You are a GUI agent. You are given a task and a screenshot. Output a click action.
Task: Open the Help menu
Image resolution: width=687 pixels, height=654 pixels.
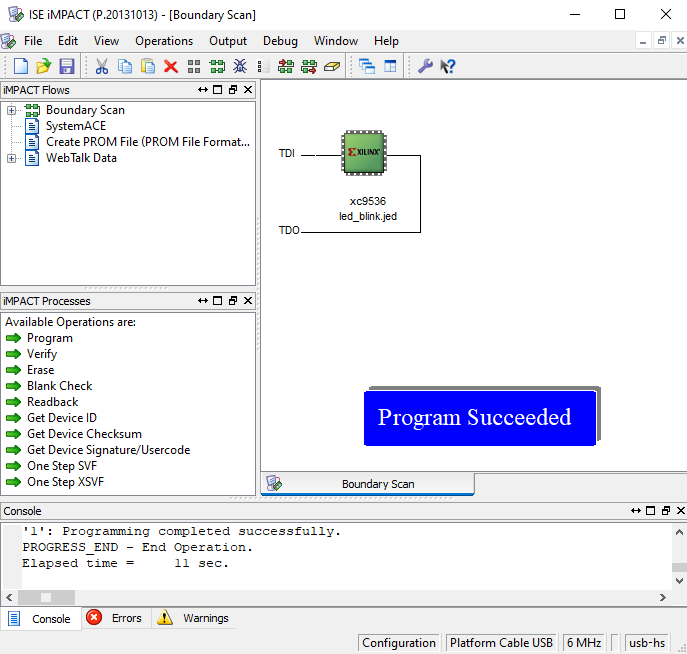[x=386, y=41]
